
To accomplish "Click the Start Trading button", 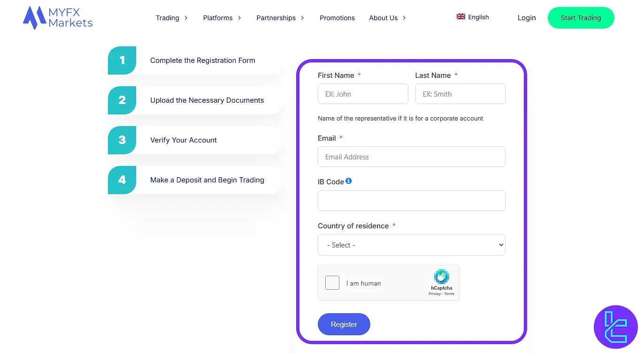I will (581, 18).
